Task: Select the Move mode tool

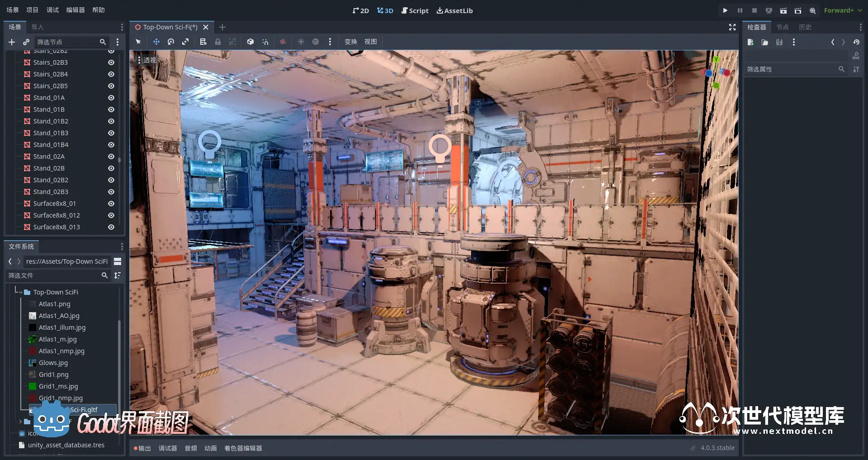Action: coord(156,42)
